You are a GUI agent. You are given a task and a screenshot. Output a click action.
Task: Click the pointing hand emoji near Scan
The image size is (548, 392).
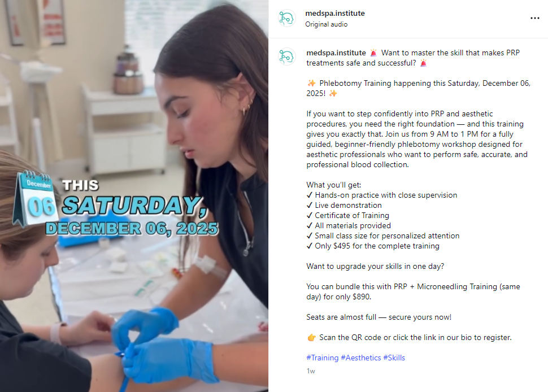pyautogui.click(x=311, y=338)
